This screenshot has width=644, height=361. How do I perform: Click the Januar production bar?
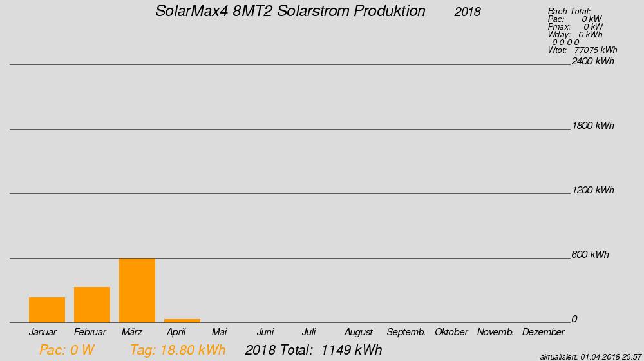(47, 309)
